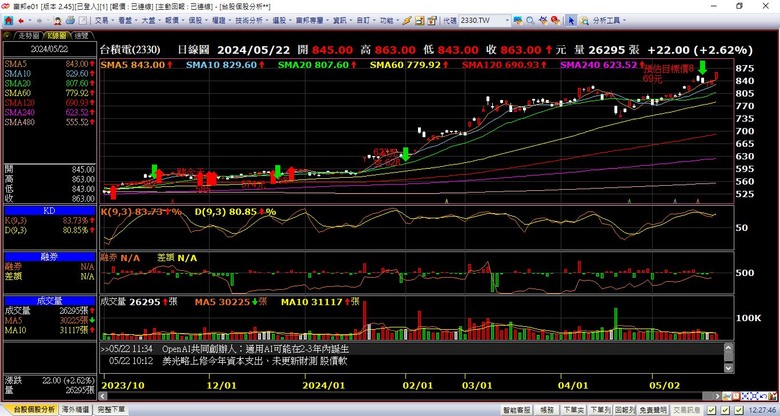Image resolution: width=780 pixels, height=416 pixels.
Task: Open the 功能 menu
Action: [x=389, y=21]
